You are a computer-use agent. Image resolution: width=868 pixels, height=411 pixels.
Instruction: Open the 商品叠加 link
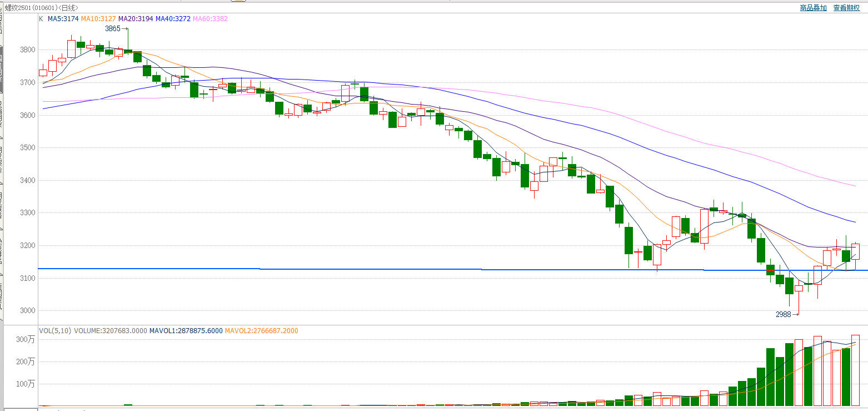(813, 8)
